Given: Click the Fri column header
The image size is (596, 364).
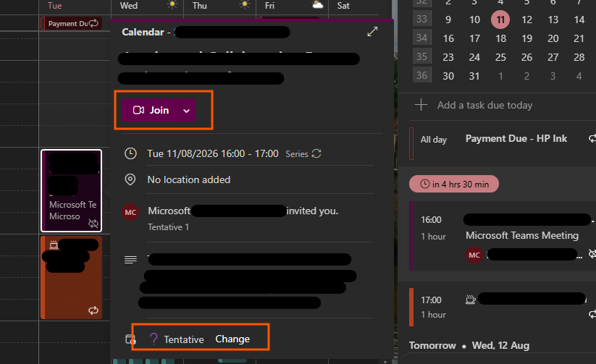Looking at the screenshot, I should click(x=269, y=6).
